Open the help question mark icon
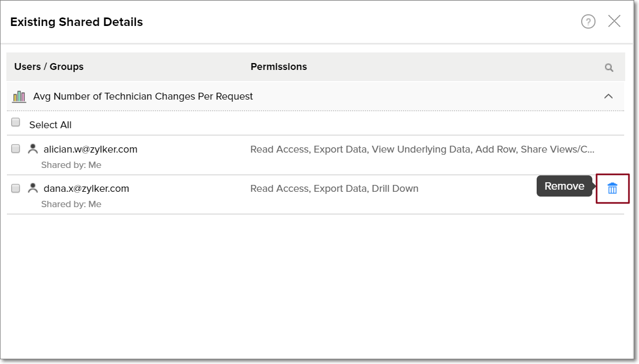Viewport: 639px width, 364px height. 588,22
